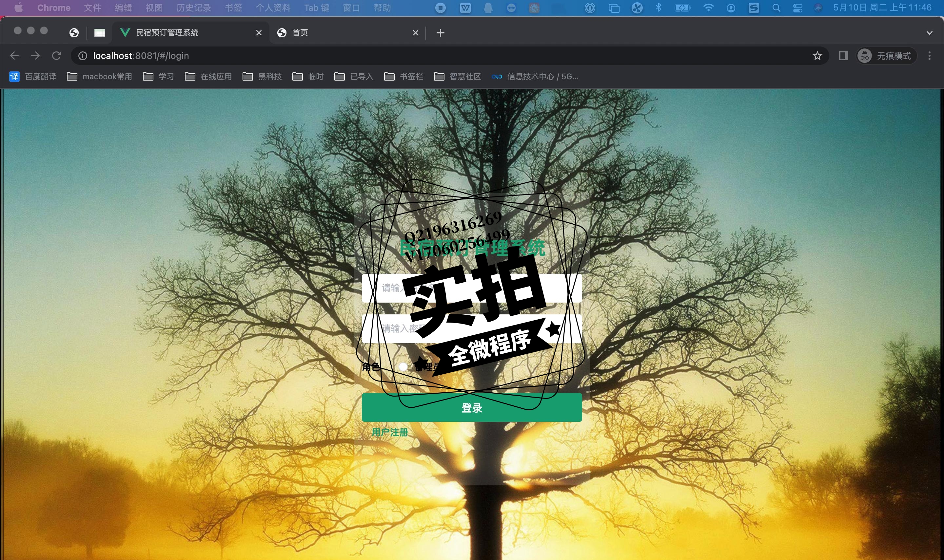Open the 窗口 menu
The height and width of the screenshot is (560, 944).
[x=351, y=8]
